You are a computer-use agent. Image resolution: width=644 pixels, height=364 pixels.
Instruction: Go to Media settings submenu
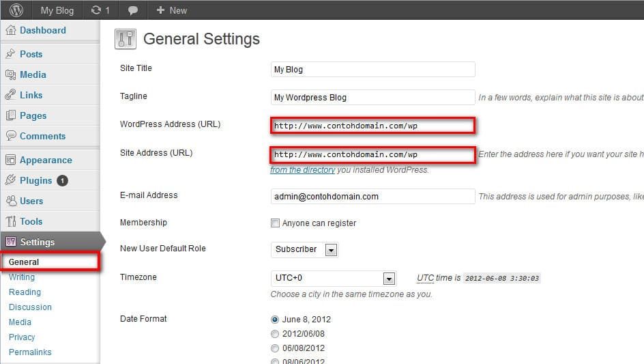coord(20,322)
